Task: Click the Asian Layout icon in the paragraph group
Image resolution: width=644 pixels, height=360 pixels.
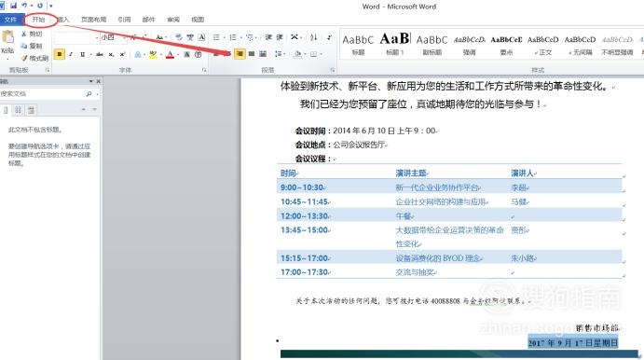Action: point(295,37)
